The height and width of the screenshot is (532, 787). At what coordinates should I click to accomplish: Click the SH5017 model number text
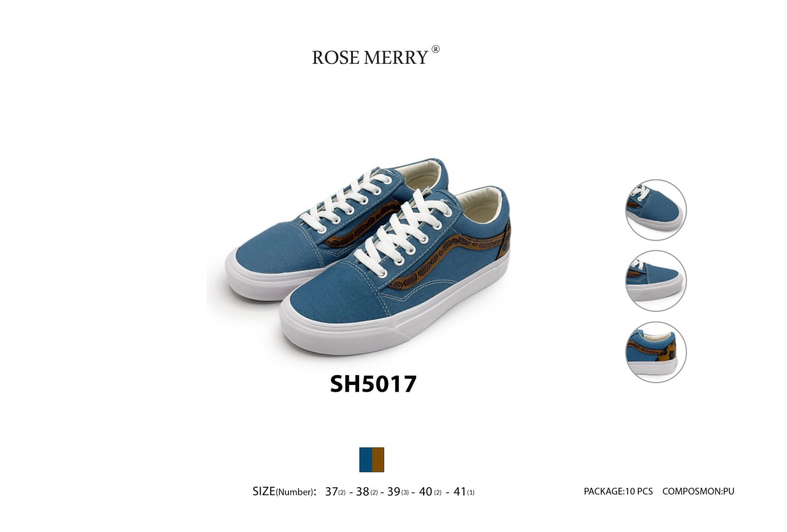373,384
